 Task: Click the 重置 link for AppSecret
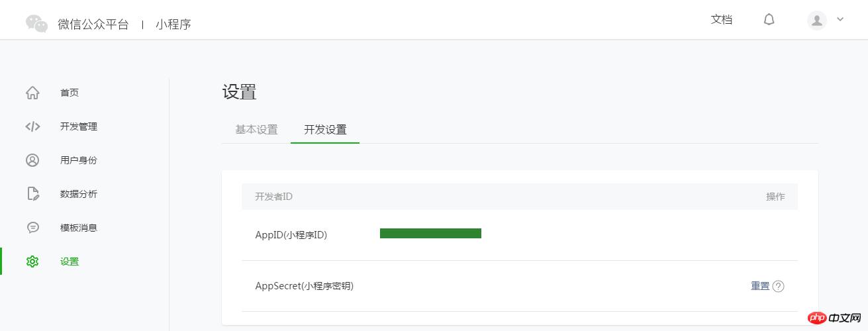[x=760, y=286]
